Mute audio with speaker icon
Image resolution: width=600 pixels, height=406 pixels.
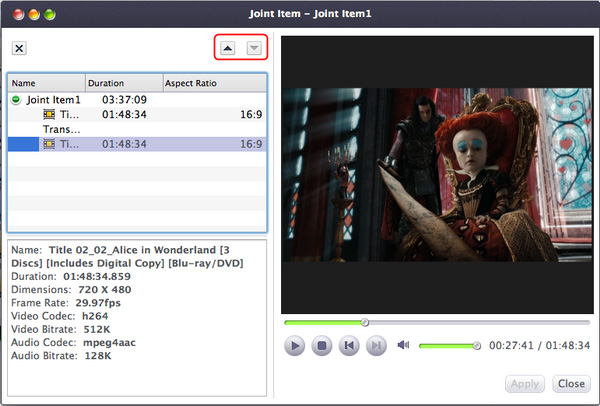[x=403, y=345]
